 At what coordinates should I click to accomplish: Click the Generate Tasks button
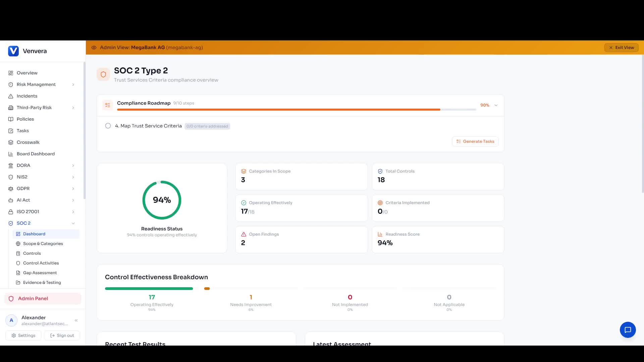475,141
